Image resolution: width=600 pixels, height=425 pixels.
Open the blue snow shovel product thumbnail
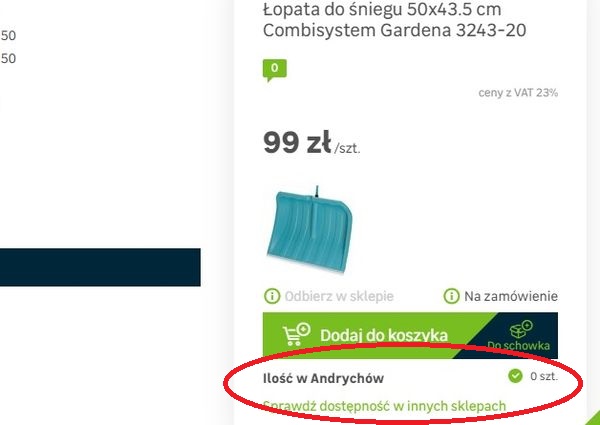[309, 230]
